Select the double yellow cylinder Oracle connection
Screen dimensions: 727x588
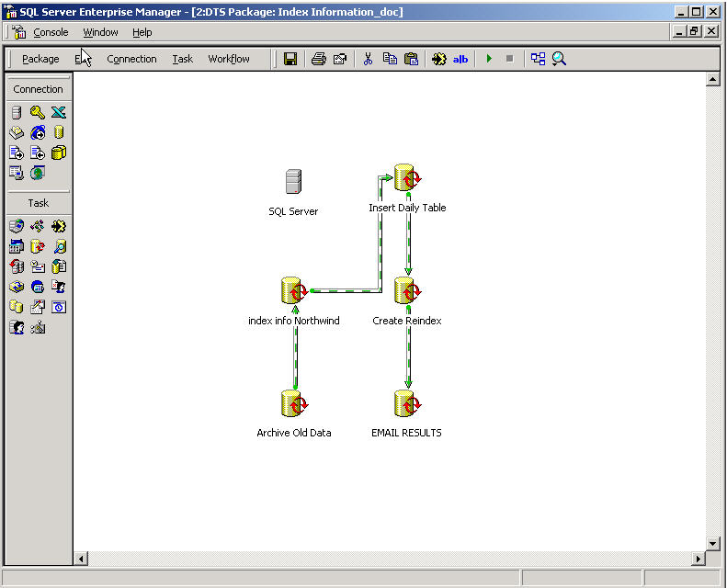pyautogui.click(x=59, y=153)
